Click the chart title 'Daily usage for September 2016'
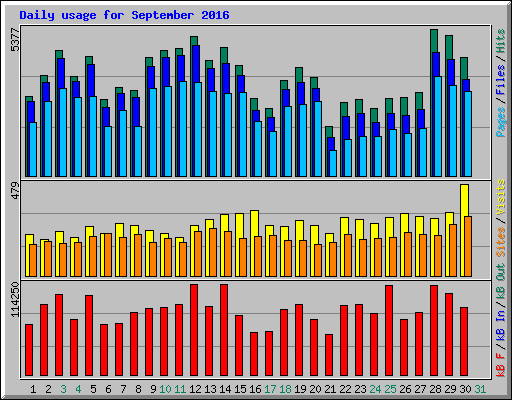This screenshot has height=400, width=512. click(x=124, y=15)
